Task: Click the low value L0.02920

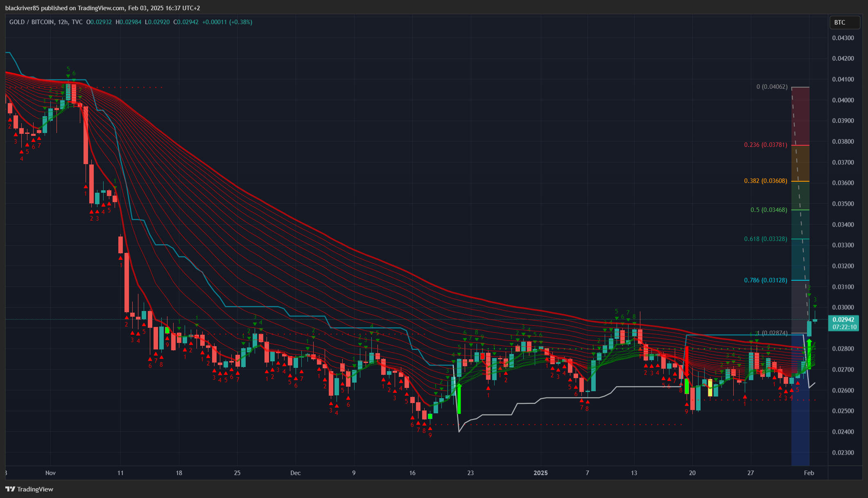Action: [x=157, y=22]
